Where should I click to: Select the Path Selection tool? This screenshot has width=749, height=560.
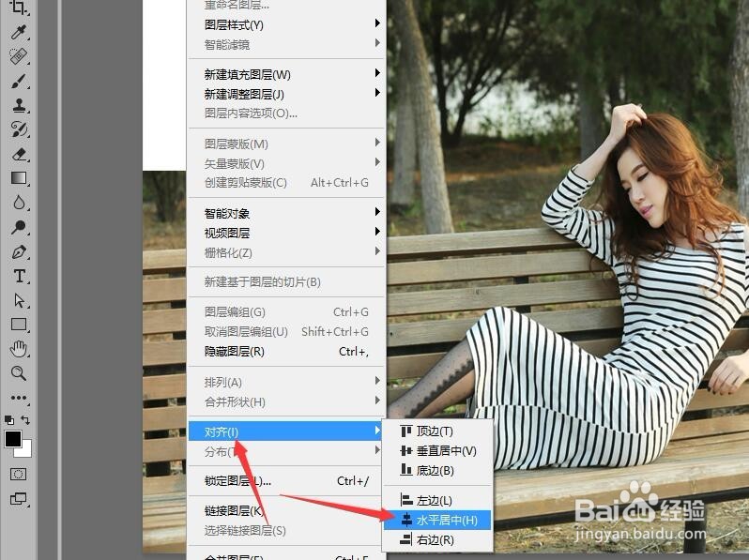(19, 300)
